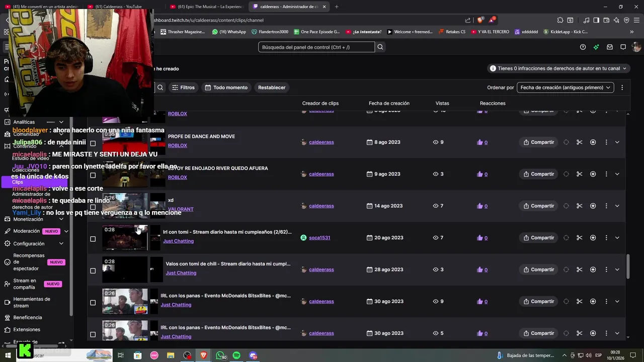Image resolution: width=644 pixels, height=362 pixels.
Task: Click the circled plus icon on the 9 ago 2023 clip
Action: 593,174
